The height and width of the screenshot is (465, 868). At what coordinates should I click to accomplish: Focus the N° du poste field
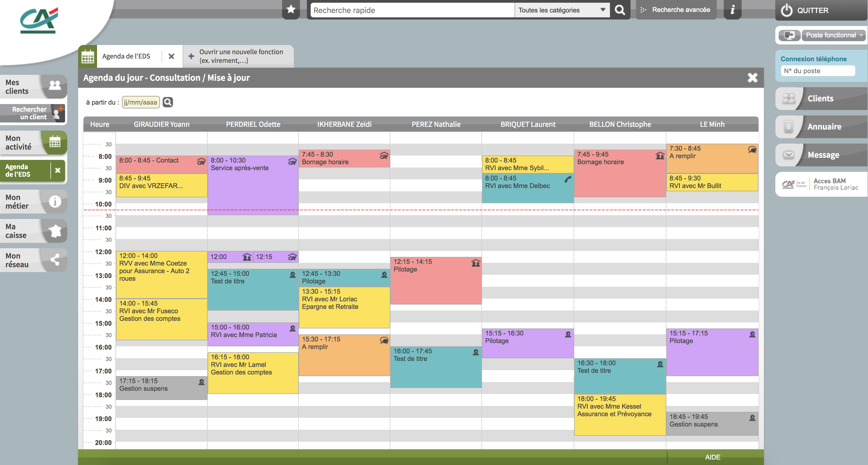(x=818, y=71)
